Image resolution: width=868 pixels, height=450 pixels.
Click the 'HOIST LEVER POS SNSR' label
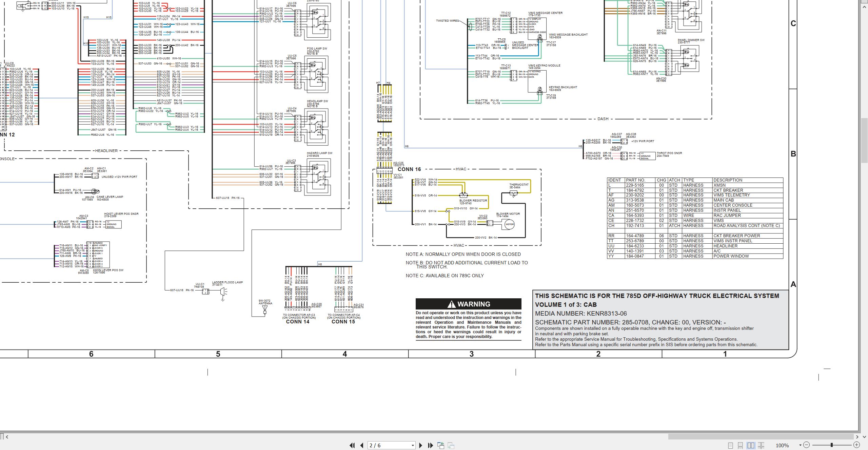[x=121, y=214]
